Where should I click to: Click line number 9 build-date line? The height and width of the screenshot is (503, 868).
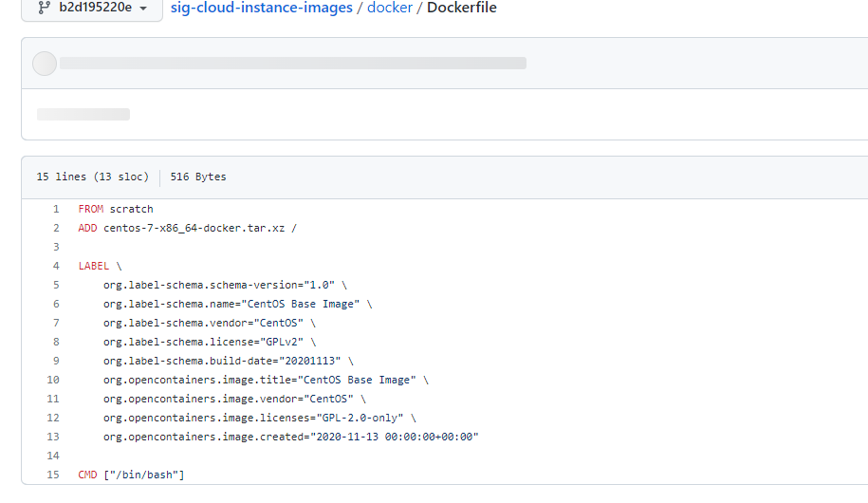tap(56, 361)
